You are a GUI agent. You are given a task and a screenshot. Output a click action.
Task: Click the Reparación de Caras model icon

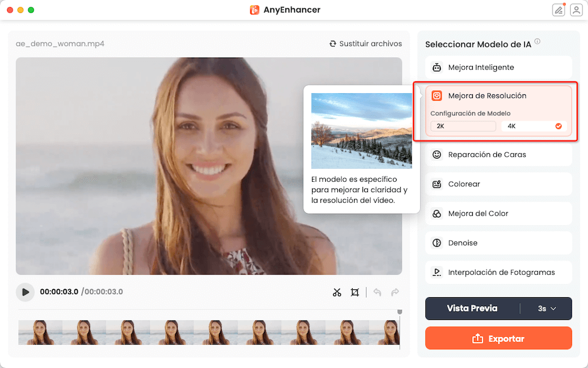(438, 154)
